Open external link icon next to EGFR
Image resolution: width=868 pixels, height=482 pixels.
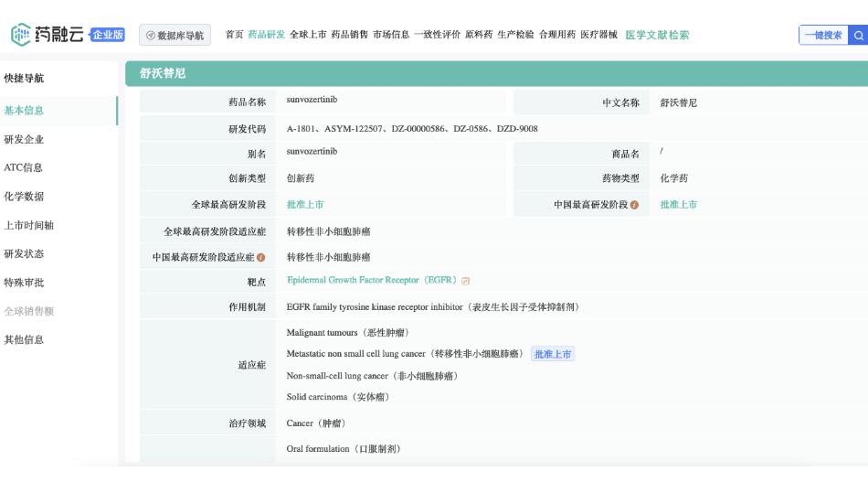(x=465, y=281)
